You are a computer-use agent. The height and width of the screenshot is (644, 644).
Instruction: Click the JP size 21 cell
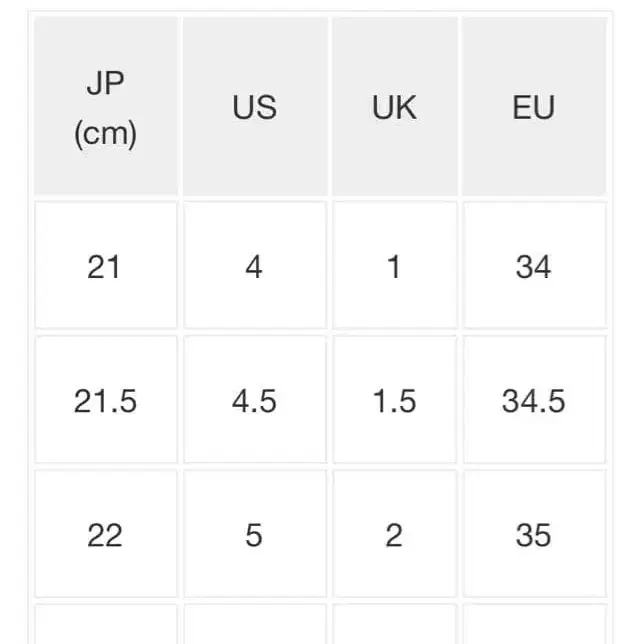pyautogui.click(x=105, y=266)
